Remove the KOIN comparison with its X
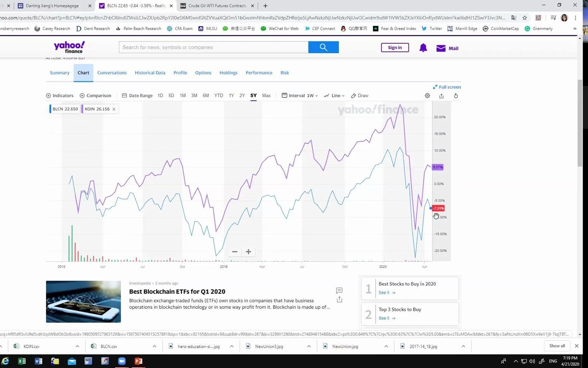Screen dimensions: 588x368 tap(114, 109)
